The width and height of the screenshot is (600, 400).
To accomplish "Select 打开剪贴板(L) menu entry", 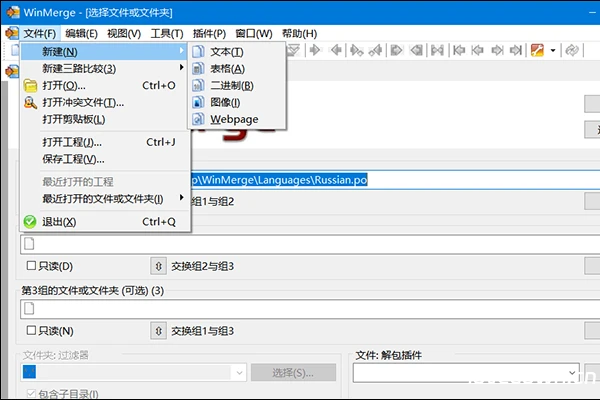I will pyautogui.click(x=104, y=119).
